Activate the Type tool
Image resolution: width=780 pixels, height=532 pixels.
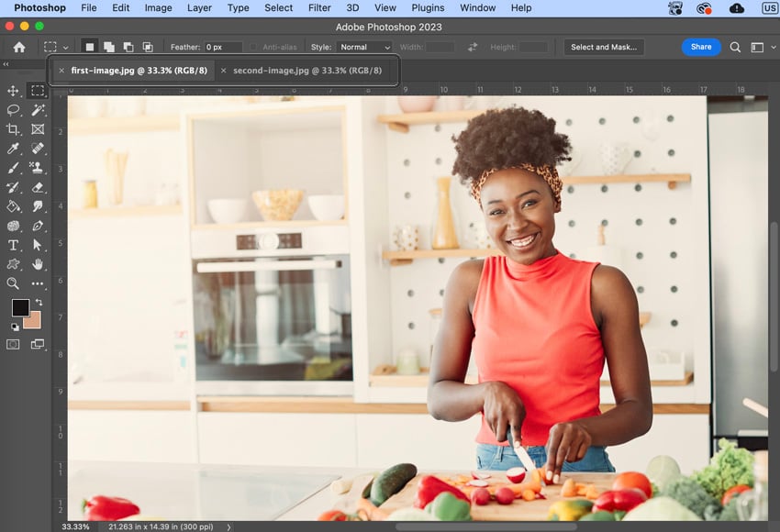point(12,245)
